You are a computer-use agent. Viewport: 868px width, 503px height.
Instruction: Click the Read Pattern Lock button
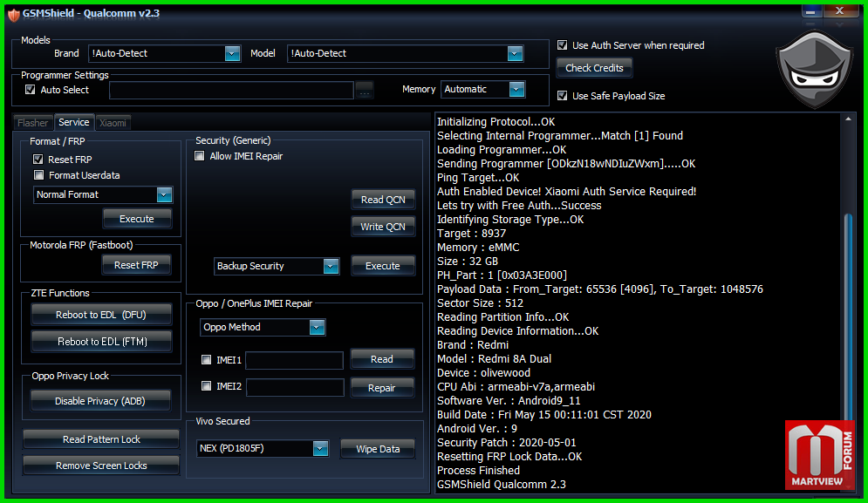click(x=101, y=439)
